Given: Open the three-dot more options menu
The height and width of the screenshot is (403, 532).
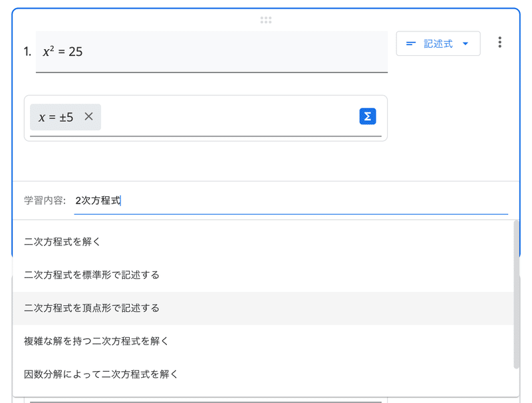Looking at the screenshot, I should click(499, 43).
